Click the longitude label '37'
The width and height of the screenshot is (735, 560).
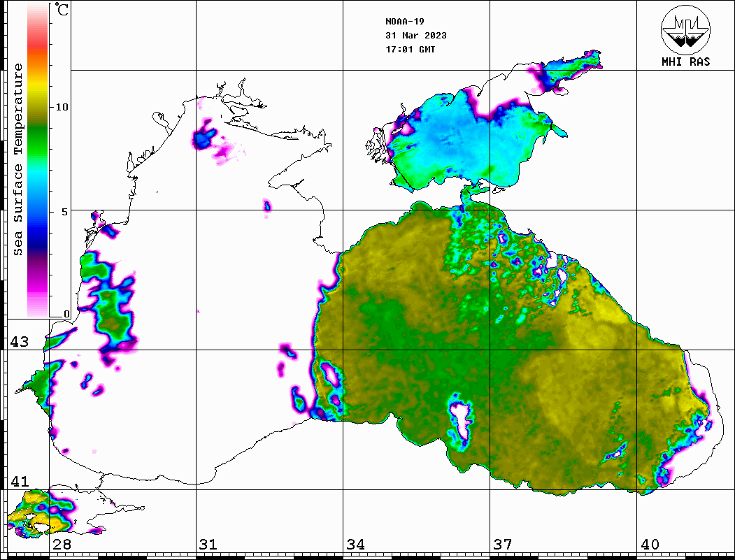point(503,545)
